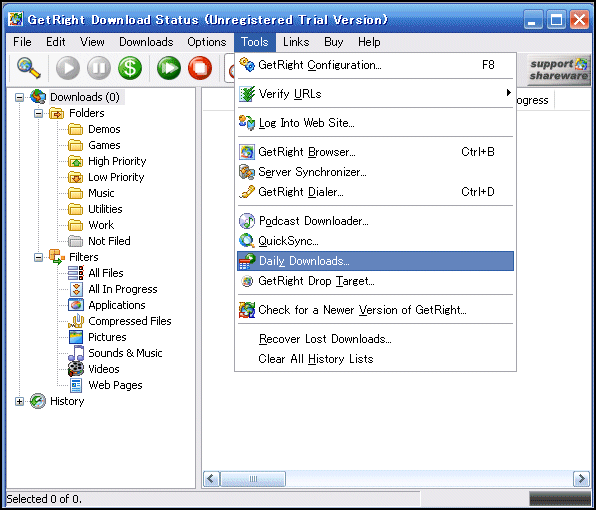Viewport: 596px width, 510px height.
Task: Click the Demos folder icon
Action: click(76, 129)
